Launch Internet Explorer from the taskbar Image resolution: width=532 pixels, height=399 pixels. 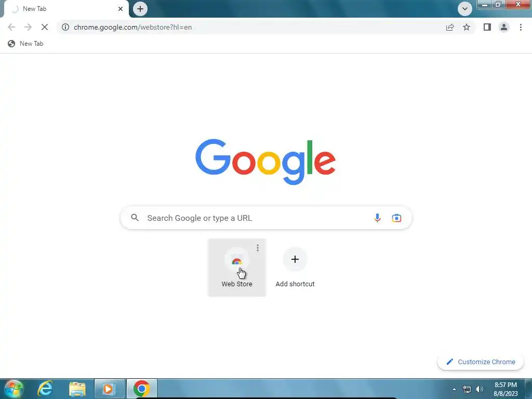pos(45,389)
